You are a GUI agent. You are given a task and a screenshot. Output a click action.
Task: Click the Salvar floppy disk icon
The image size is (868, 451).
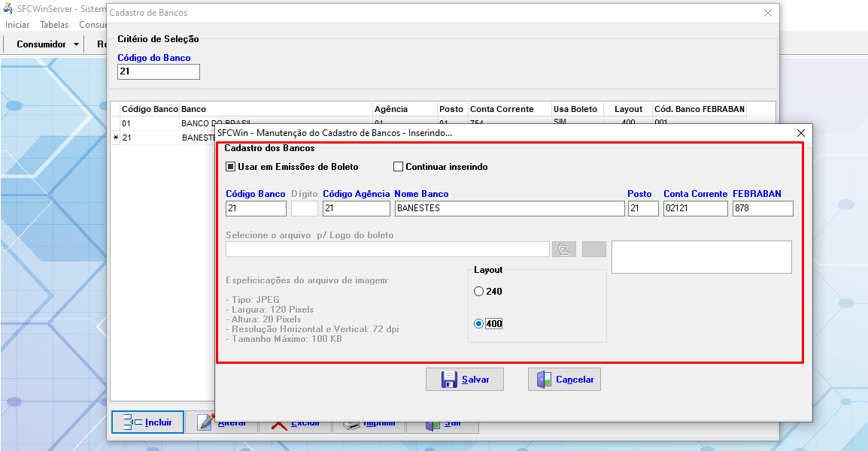(448, 380)
